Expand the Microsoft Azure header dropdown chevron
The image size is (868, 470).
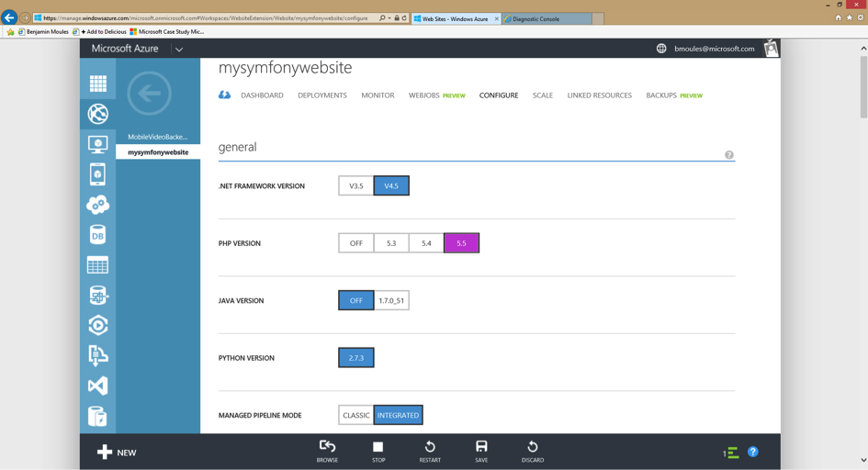click(x=179, y=50)
